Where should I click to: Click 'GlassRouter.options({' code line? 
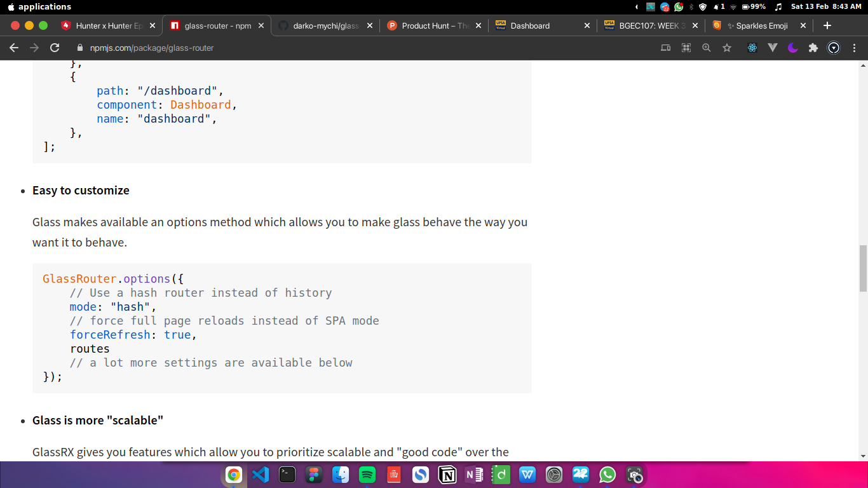(113, 279)
